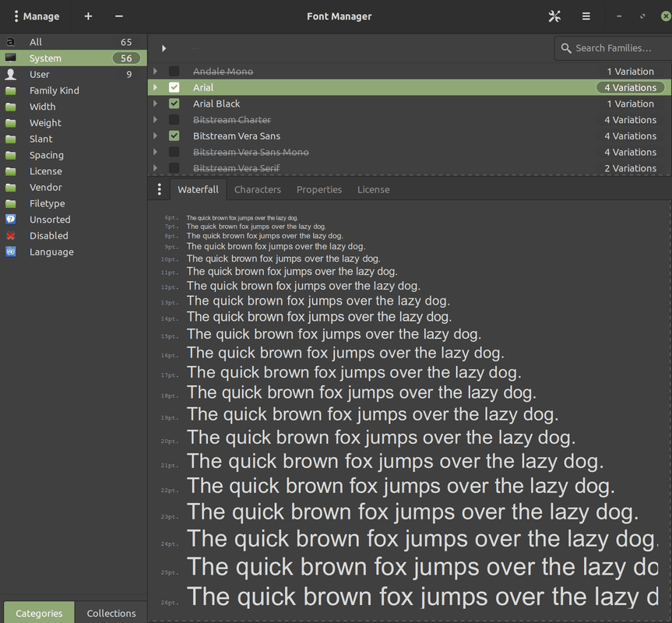The height and width of the screenshot is (623, 672).
Task: Click the All fonts 'a' icon
Action: [x=10, y=41]
